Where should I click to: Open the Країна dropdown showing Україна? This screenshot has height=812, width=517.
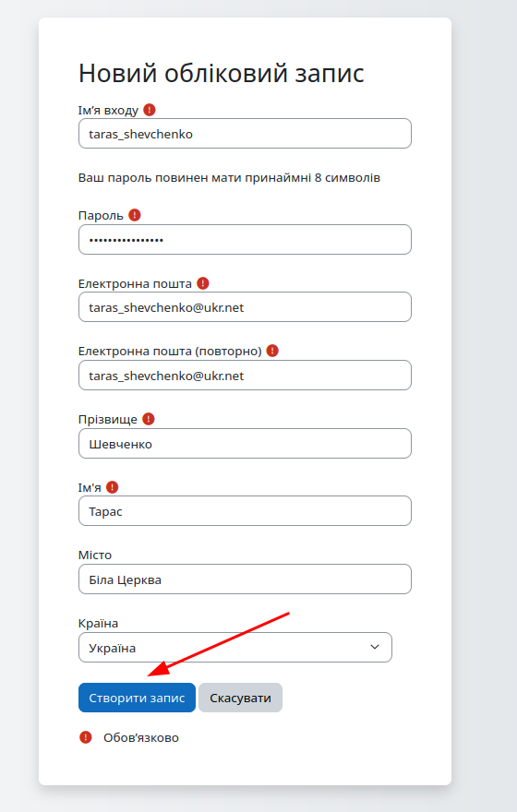(235, 648)
